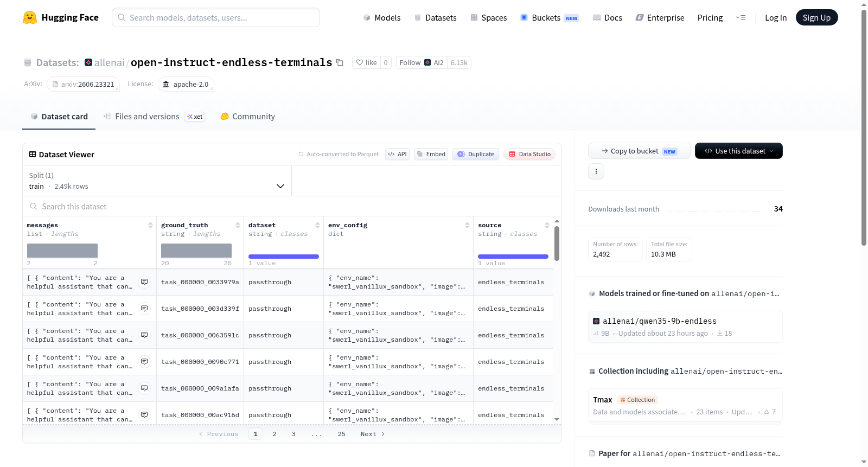Viewport: 868px width, 467px height.
Task: Click the dataset classes distribution bar
Action: [x=284, y=257]
